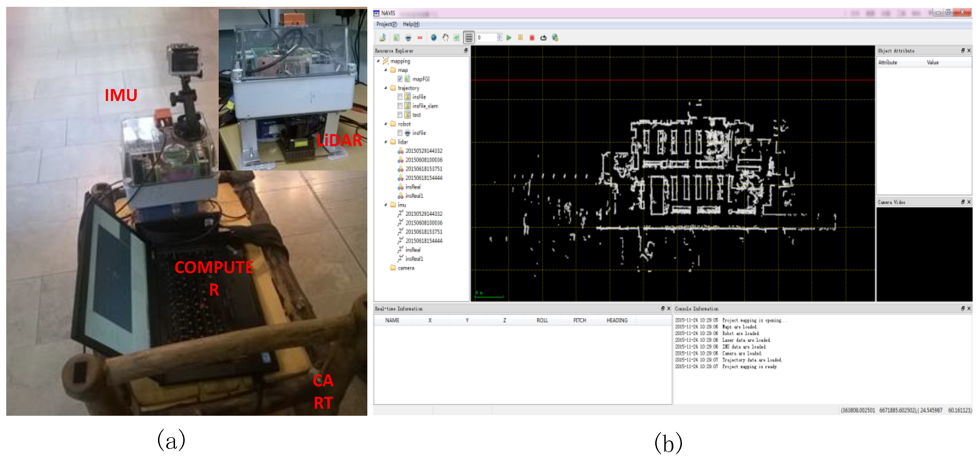980x460 pixels.
Task: Collapse the imu folder node
Action: point(386,205)
